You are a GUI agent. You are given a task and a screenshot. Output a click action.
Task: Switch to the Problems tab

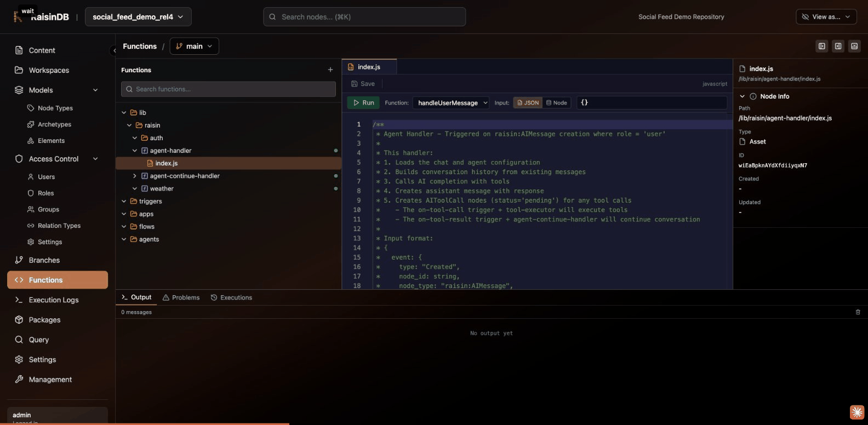click(x=181, y=297)
